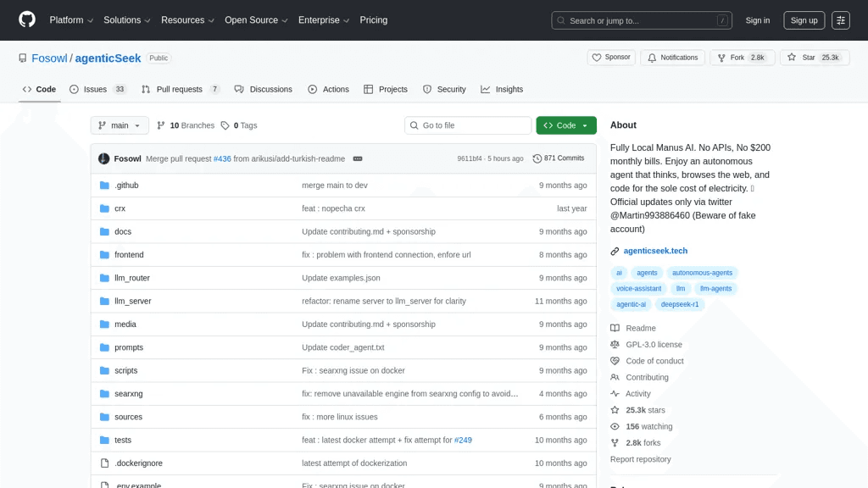Expand commit message ellipsis icon
Viewport: 868px width, 488px height.
pyautogui.click(x=358, y=158)
